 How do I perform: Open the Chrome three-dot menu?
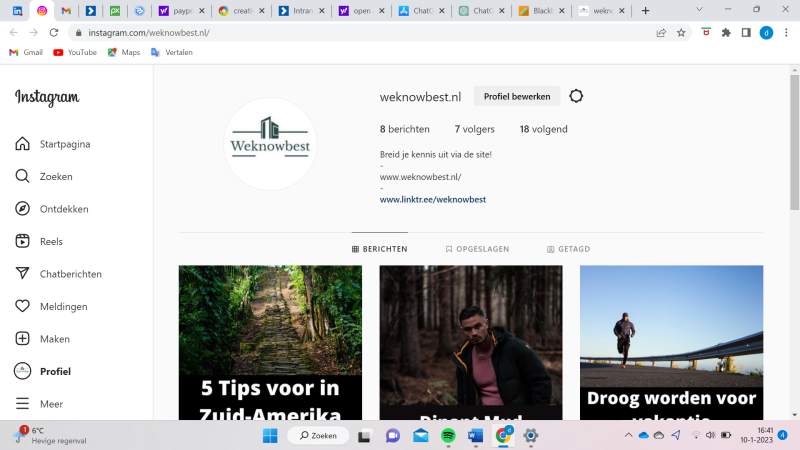786,33
